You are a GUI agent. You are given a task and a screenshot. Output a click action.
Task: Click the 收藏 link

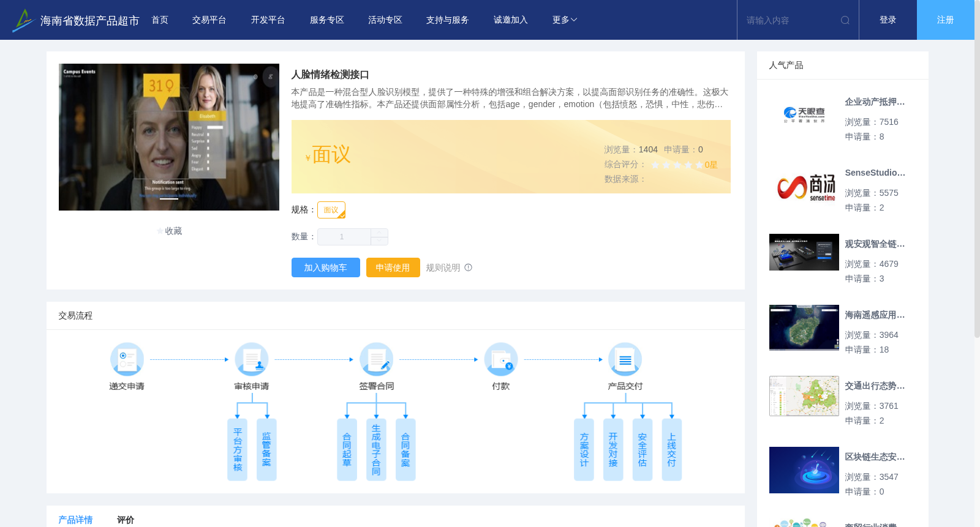pyautogui.click(x=173, y=231)
